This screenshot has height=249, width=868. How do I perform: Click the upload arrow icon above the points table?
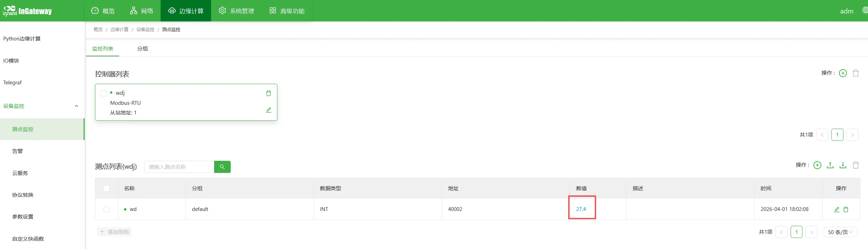[x=830, y=165]
